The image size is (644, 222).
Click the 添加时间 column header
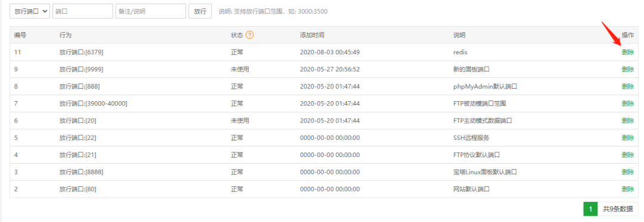pos(312,35)
